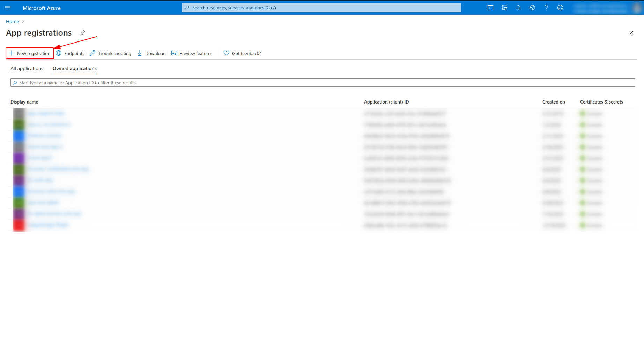The width and height of the screenshot is (644, 342).
Task: Open the Troubleshooting option
Action: pyautogui.click(x=110, y=53)
